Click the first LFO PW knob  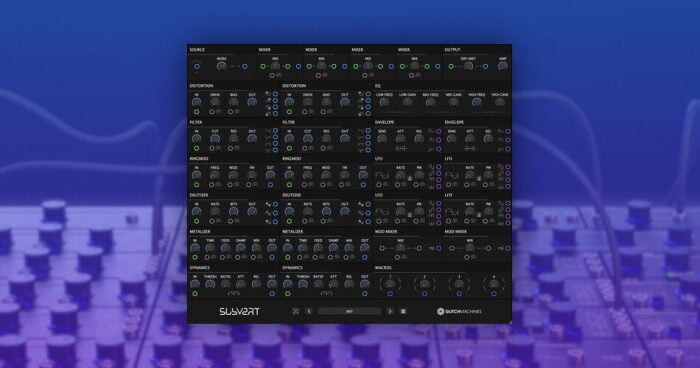click(x=419, y=176)
